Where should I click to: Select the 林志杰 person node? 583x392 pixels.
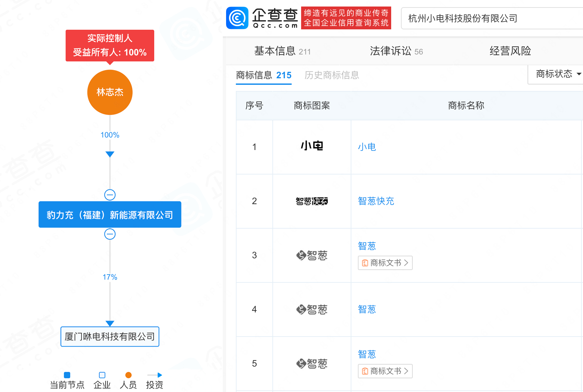(110, 92)
